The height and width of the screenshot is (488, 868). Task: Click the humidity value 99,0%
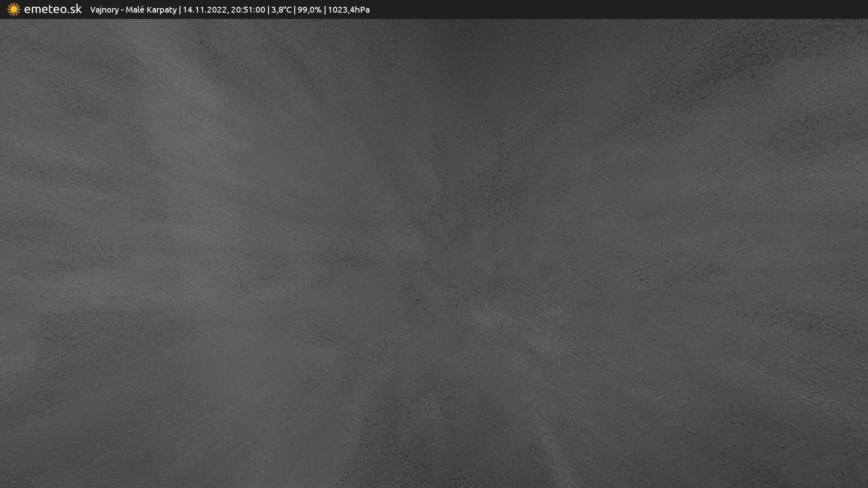[309, 10]
